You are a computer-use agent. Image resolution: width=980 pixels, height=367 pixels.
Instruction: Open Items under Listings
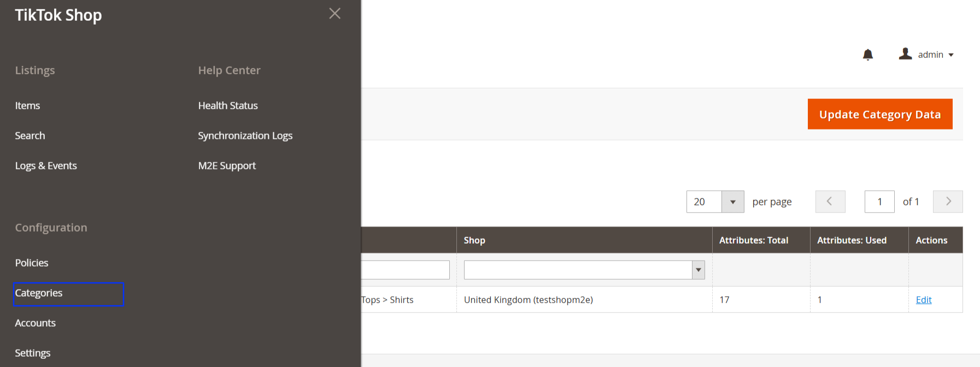[x=27, y=105]
